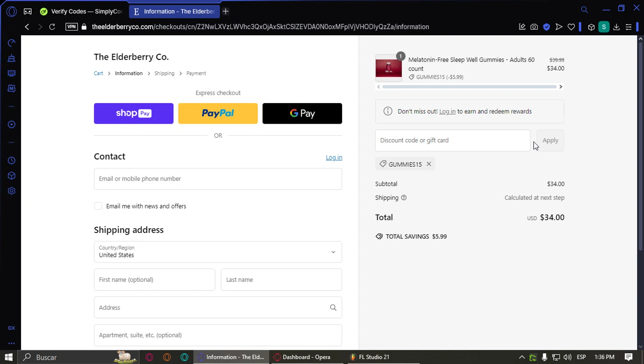The height and width of the screenshot is (364, 644).
Task: Open History clock icon in sidebar
Action: [x=12, y=160]
